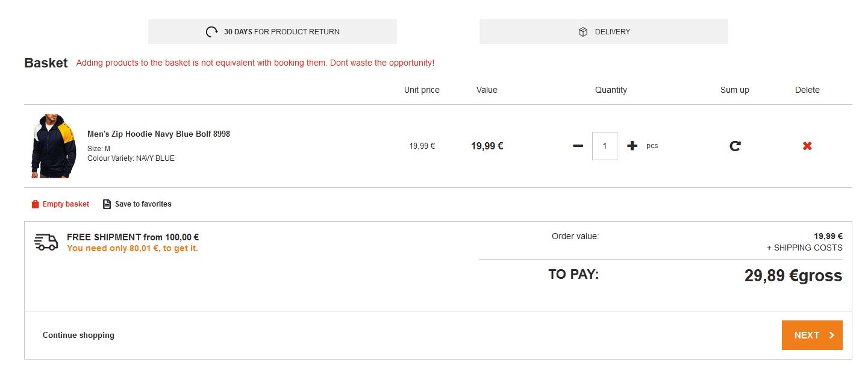Click the delivery box icon
The image size is (868, 371).
point(582,32)
